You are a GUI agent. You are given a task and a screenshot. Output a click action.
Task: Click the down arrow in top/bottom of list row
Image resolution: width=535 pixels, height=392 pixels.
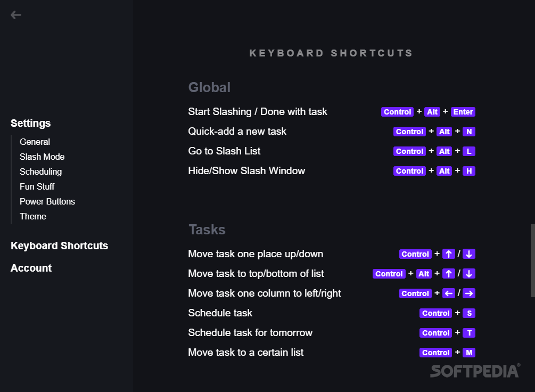pos(469,274)
